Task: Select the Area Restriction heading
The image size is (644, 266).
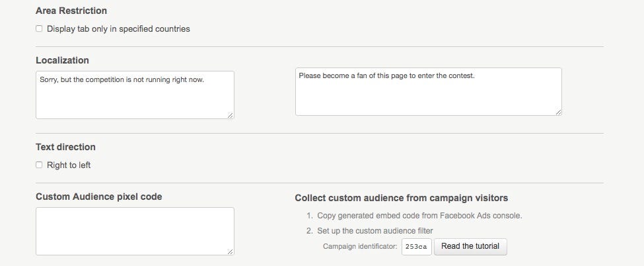Action: [x=71, y=11]
